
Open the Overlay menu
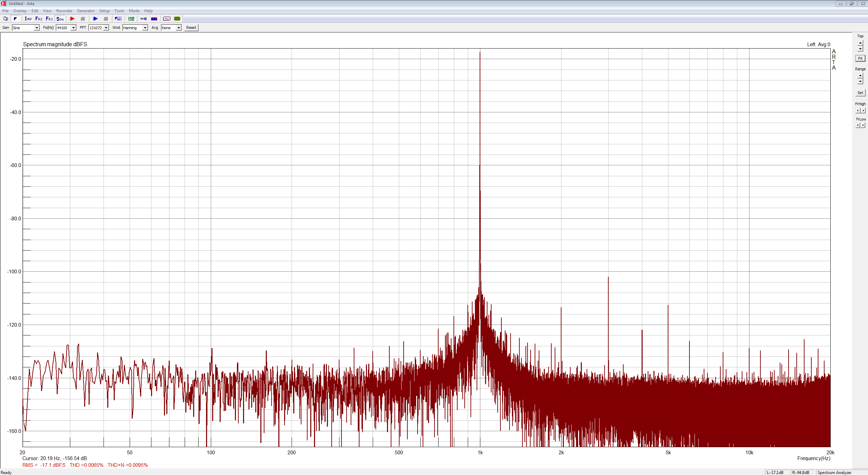click(x=20, y=11)
